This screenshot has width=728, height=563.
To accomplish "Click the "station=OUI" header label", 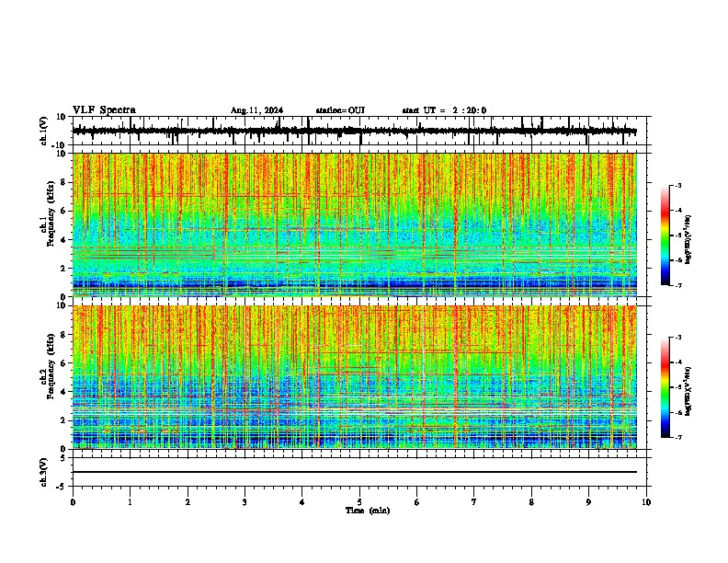I will 340,110.
